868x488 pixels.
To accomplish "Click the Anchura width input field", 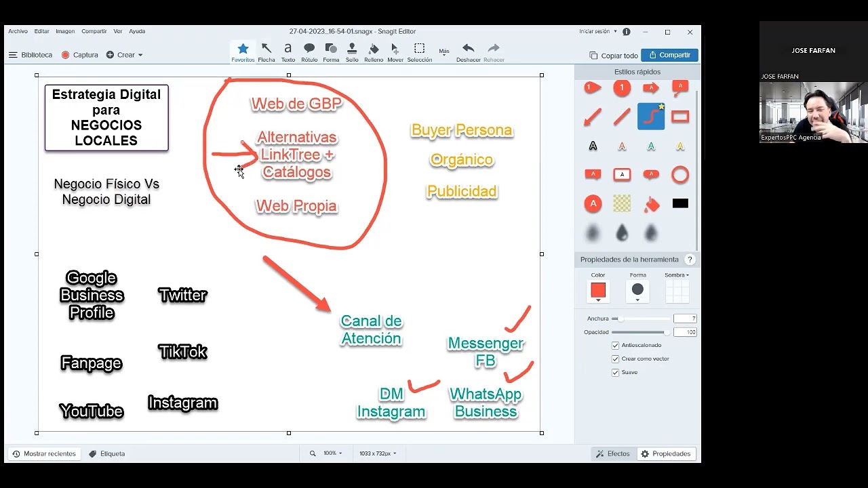I will coord(685,319).
